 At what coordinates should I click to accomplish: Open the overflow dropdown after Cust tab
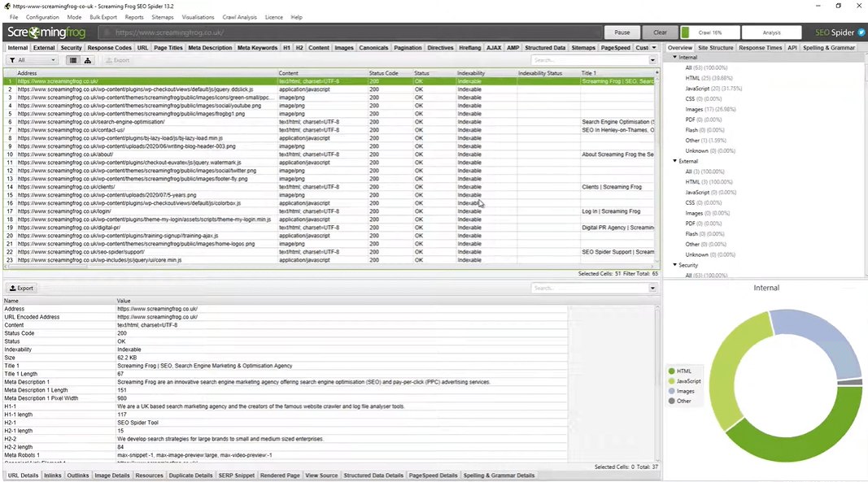tap(654, 48)
